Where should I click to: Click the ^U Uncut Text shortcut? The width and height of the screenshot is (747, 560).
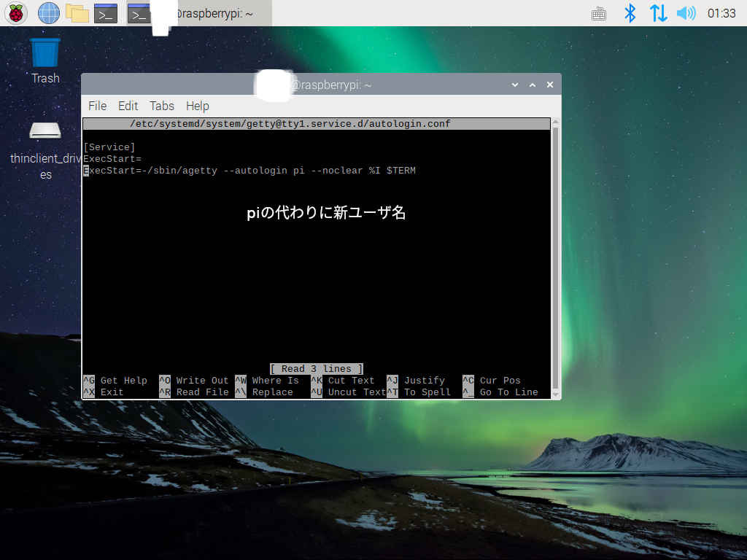348,392
